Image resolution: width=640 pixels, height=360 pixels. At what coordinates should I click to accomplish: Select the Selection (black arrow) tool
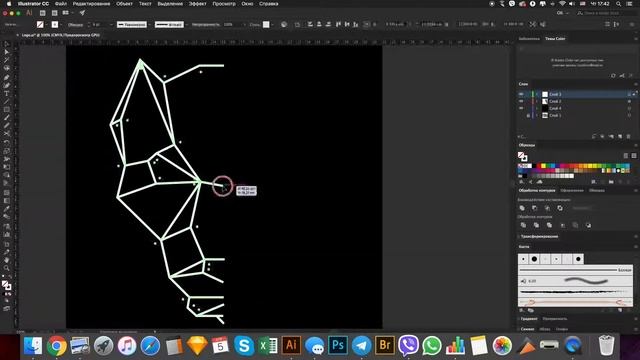point(7,44)
